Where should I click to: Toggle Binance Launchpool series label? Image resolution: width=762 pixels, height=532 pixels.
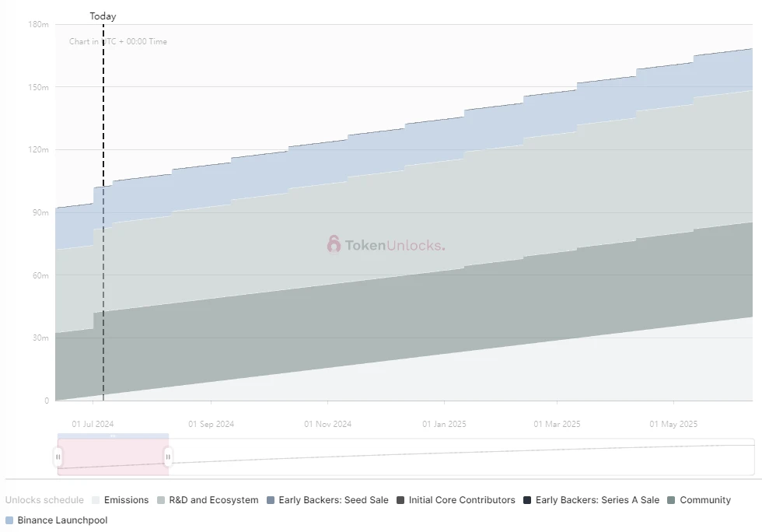(x=62, y=520)
